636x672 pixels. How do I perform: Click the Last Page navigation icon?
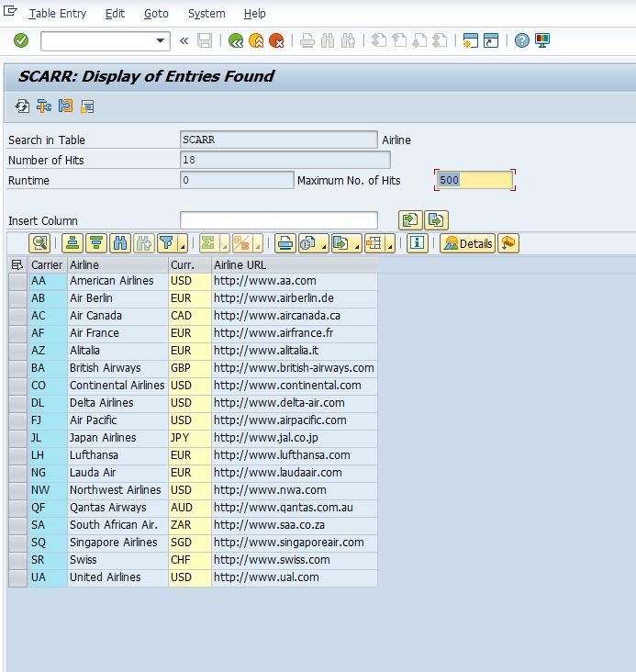(x=440, y=40)
